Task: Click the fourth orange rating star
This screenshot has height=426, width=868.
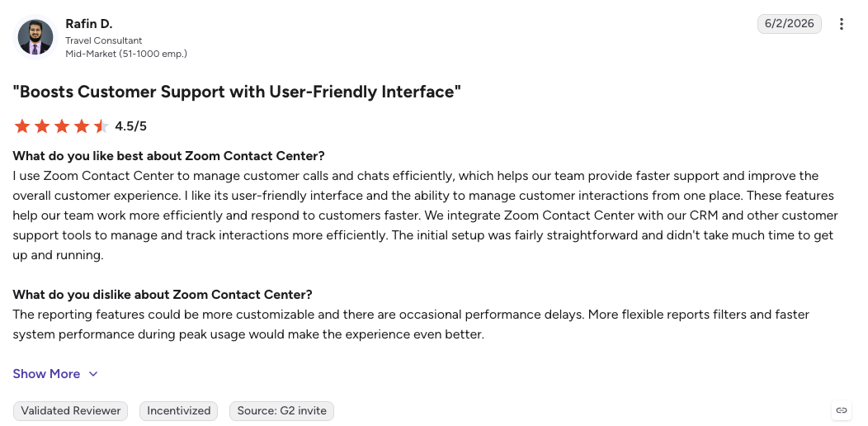Action: click(82, 126)
